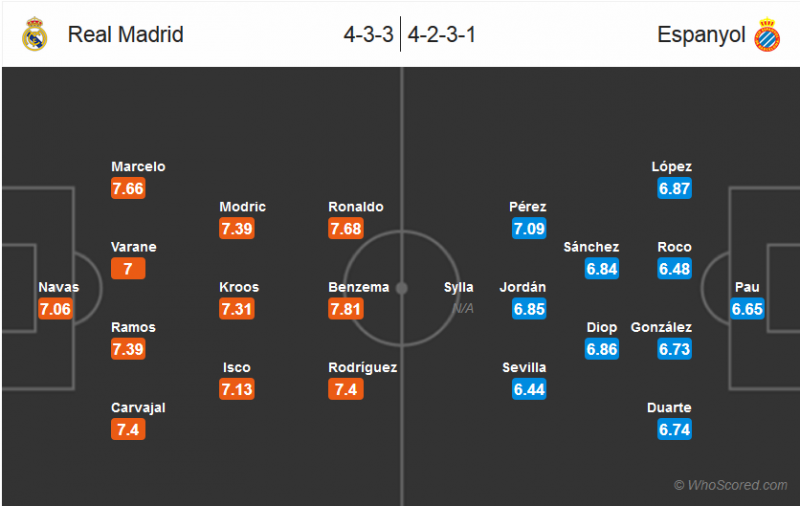Click the WhoScored.com watermark
800x506 pixels.
[731, 485]
